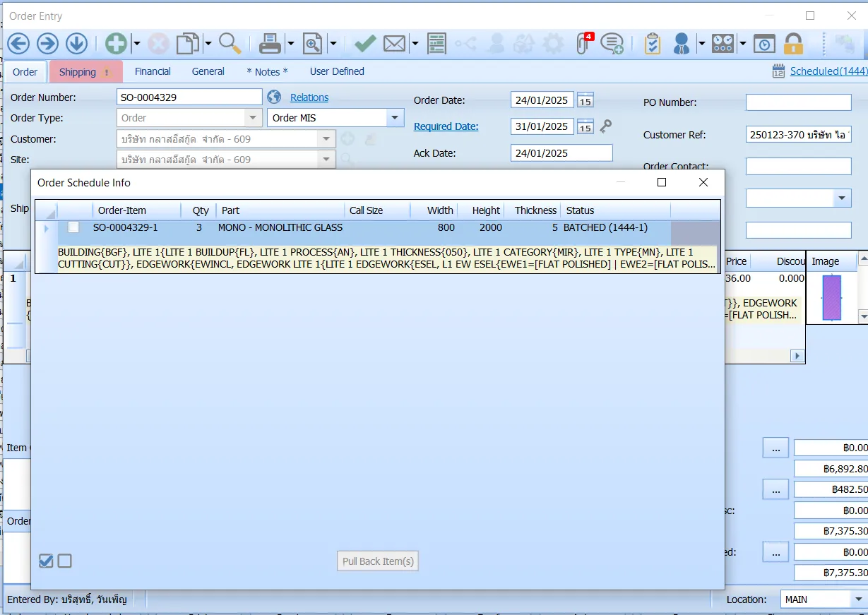
Task: Click the printer icon in the toolbar
Action: 270,44
